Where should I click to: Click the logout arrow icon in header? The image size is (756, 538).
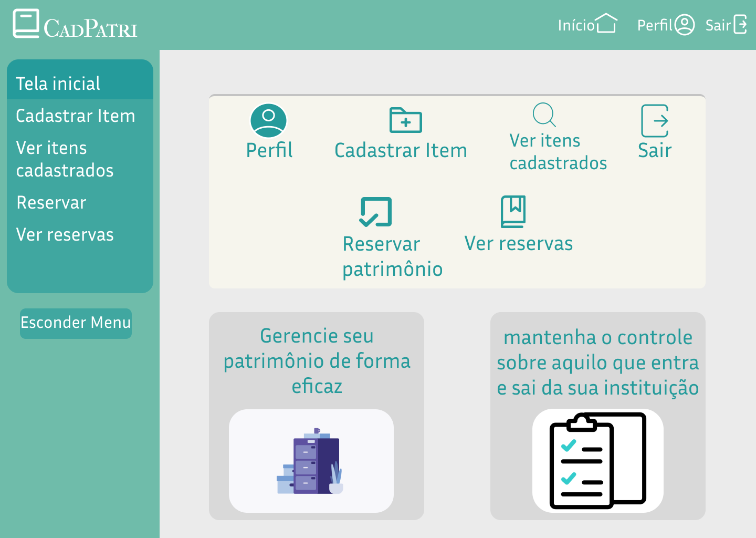click(740, 24)
